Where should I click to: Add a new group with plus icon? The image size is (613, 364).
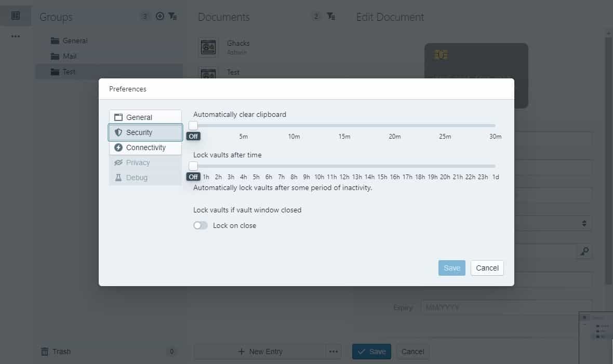pyautogui.click(x=160, y=16)
